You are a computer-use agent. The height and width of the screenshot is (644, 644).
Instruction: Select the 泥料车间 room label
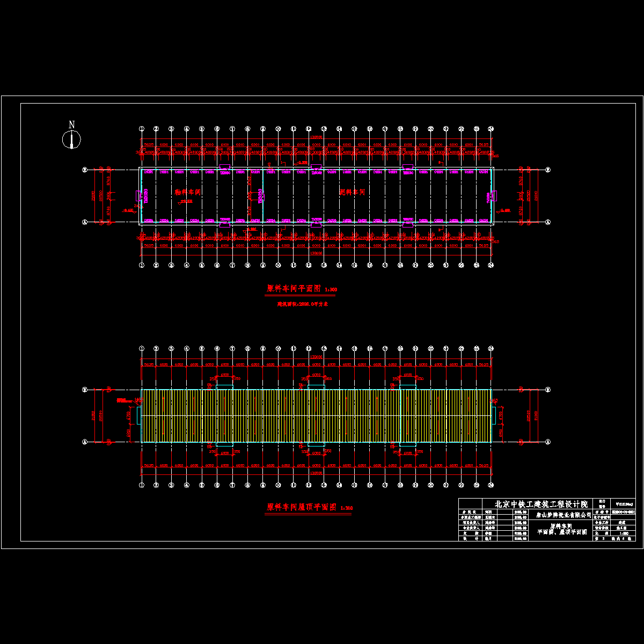(353, 192)
